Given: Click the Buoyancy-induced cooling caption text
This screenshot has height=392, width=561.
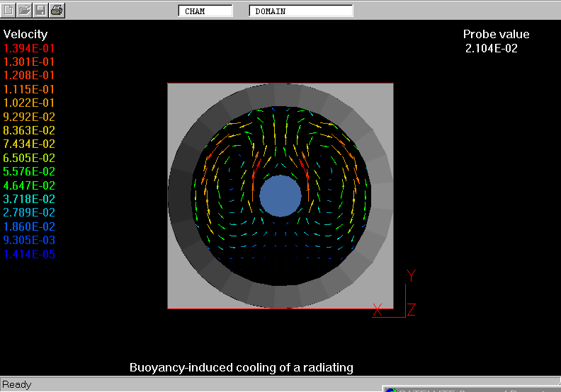Looking at the screenshot, I should [241, 367].
